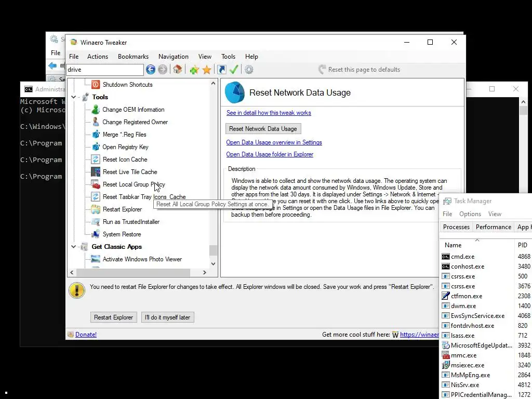The image size is (532, 399).
Task: Select the ctfmon.exe row in Task Manager
Action: click(486, 296)
